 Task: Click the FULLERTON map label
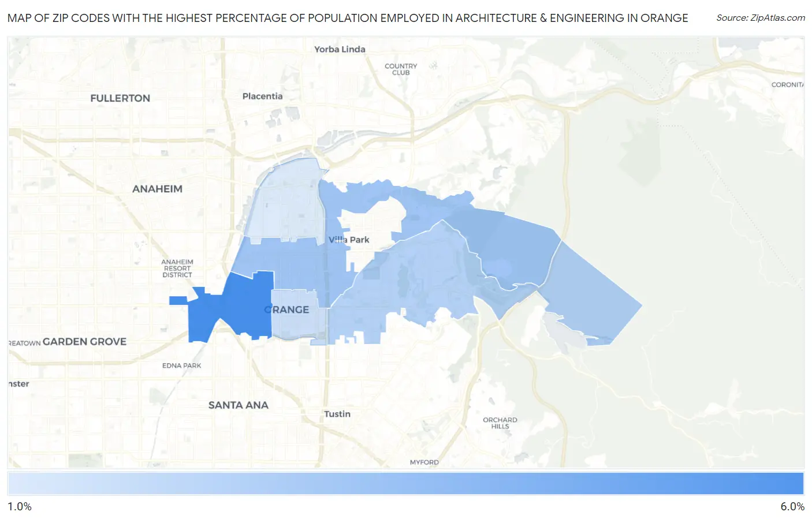coord(120,98)
